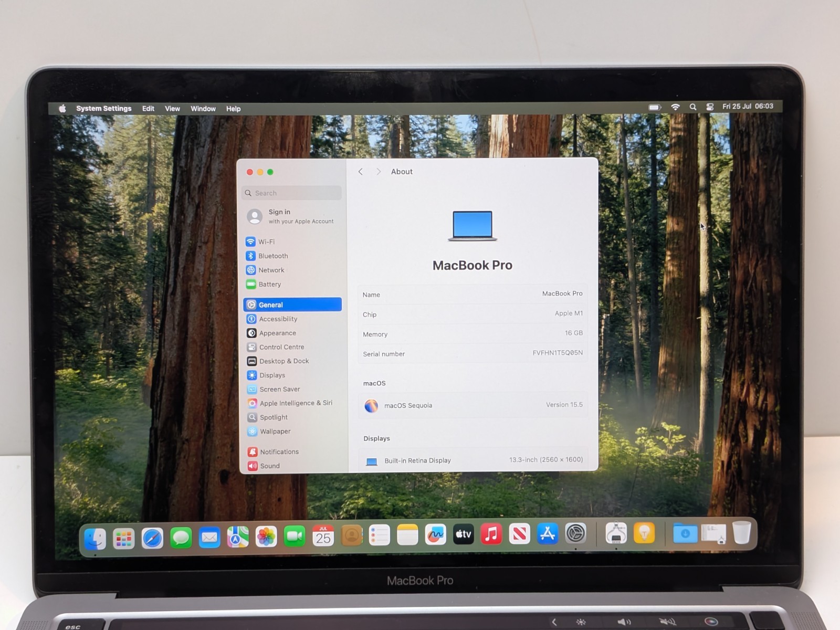Open Apple Intelligence & Siri settings
Image resolution: width=840 pixels, height=630 pixels.
coord(292,403)
